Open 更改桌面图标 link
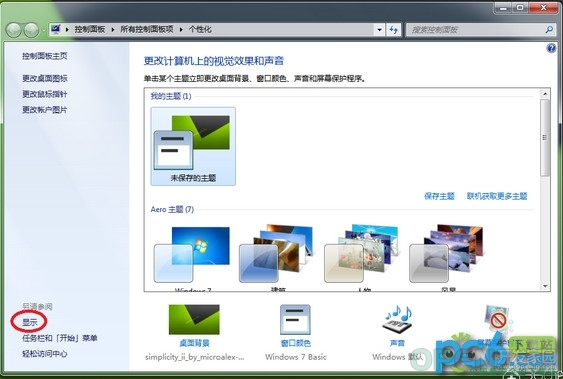563x379 pixels. [x=45, y=78]
